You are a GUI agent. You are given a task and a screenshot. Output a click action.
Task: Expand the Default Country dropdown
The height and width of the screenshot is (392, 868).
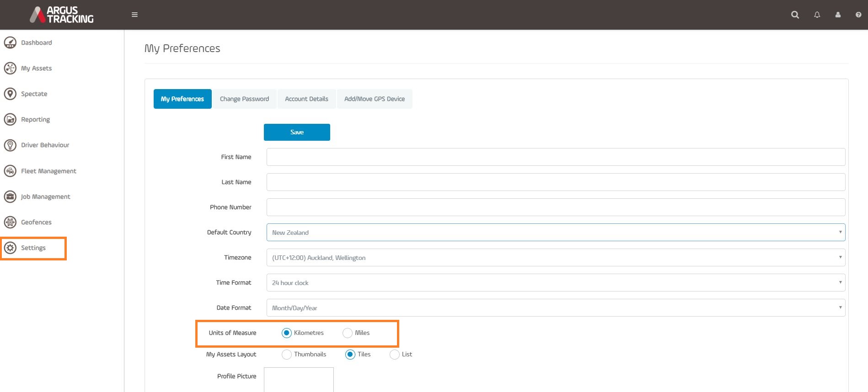(x=555, y=233)
